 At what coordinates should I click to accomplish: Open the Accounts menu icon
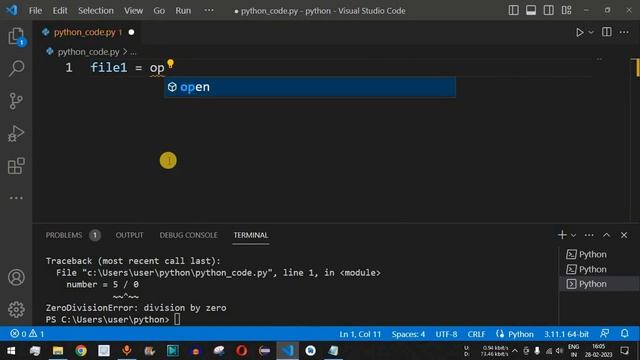[16, 278]
